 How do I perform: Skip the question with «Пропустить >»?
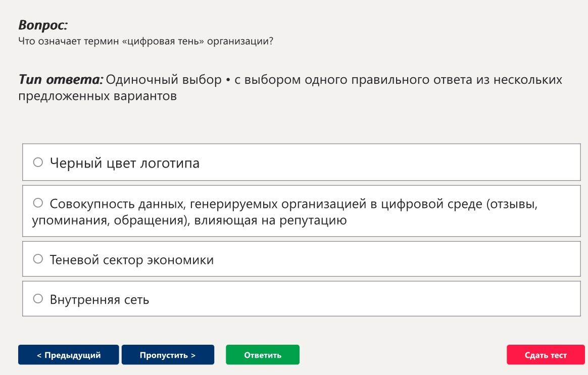(x=168, y=355)
